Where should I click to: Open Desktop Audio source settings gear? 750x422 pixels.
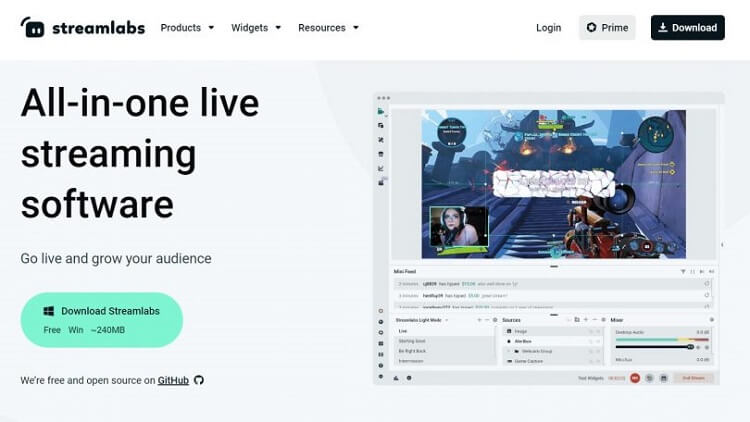[706, 347]
